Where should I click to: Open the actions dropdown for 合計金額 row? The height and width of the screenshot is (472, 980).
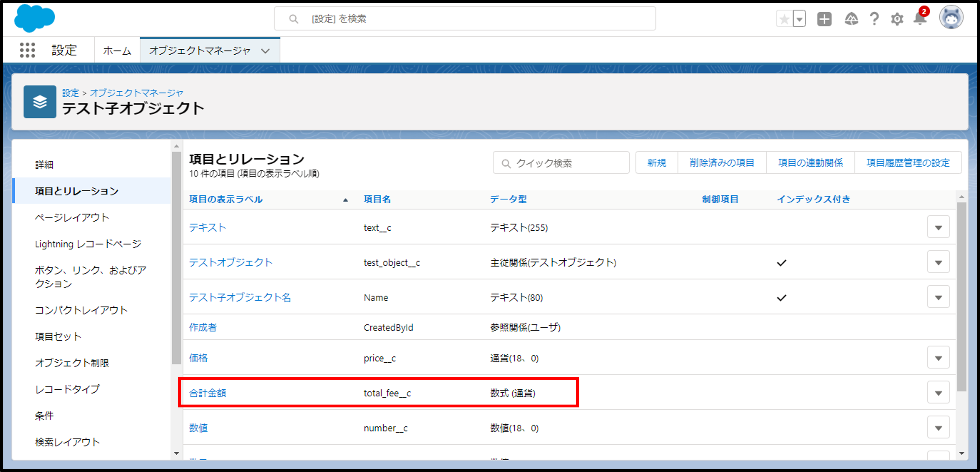[x=938, y=393]
